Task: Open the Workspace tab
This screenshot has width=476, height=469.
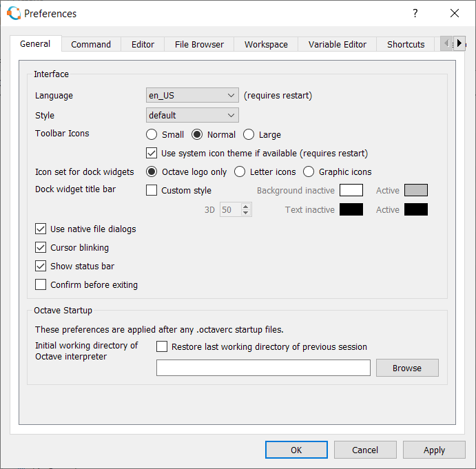Action: point(266,45)
